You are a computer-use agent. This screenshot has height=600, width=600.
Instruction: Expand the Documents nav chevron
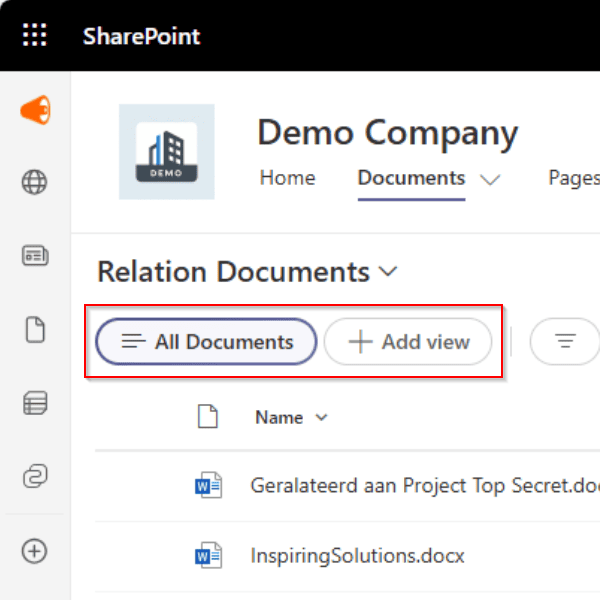pyautogui.click(x=489, y=180)
